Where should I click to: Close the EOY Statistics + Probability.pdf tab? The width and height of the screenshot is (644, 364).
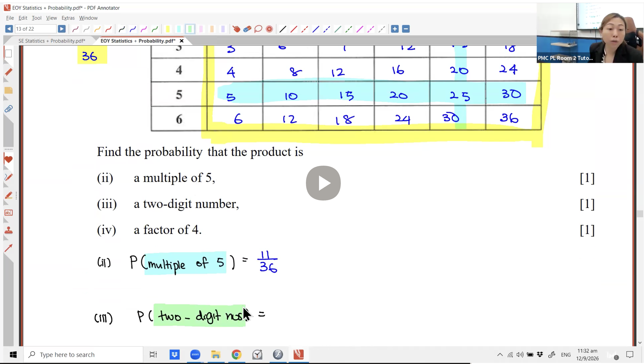(182, 41)
